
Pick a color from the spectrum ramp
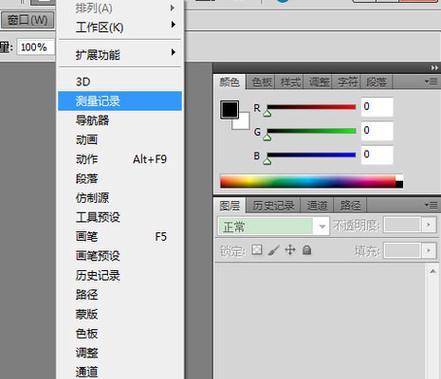tap(308, 182)
